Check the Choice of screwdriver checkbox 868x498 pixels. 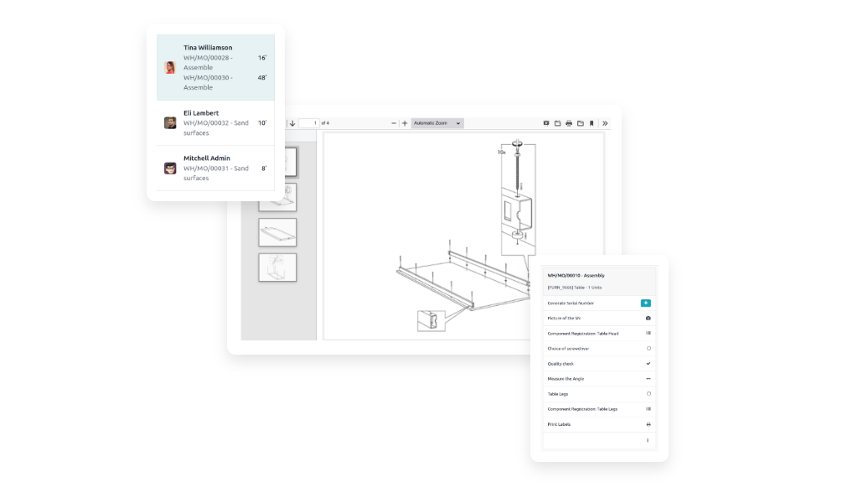tap(648, 349)
